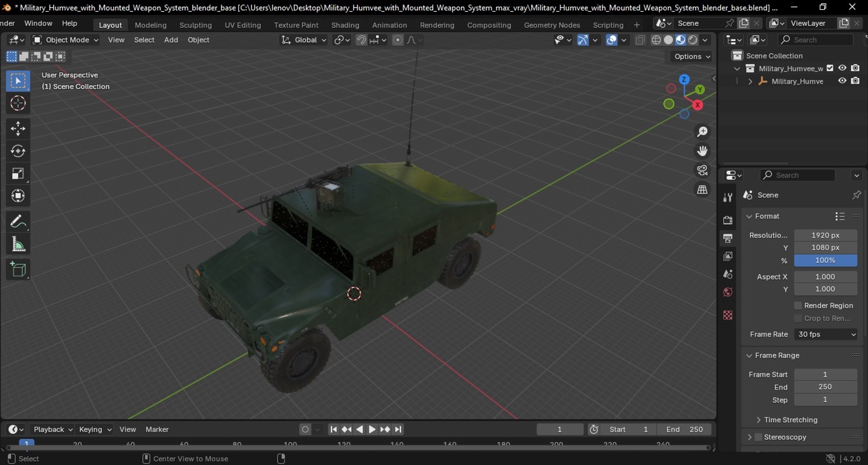Toggle X-ray display in viewport

click(640, 40)
